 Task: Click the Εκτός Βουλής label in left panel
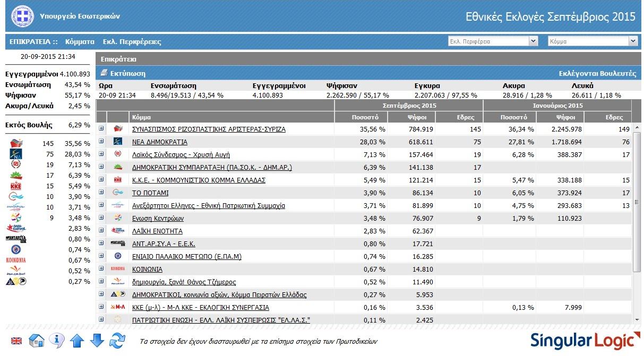29,125
